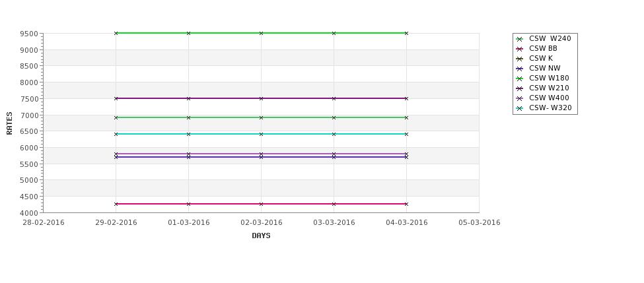Click the pink CSW BB legend marker
Viewport: 644px width, 283px height.
tap(519, 49)
